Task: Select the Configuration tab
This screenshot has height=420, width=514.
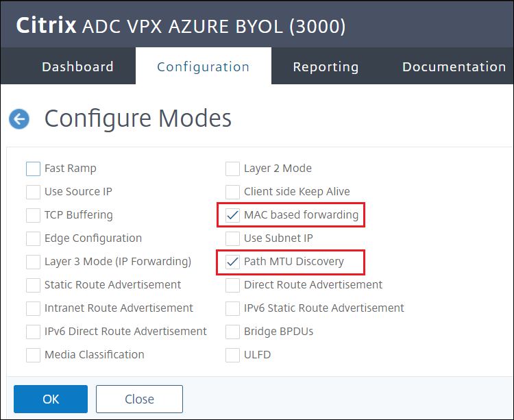Action: 203,66
